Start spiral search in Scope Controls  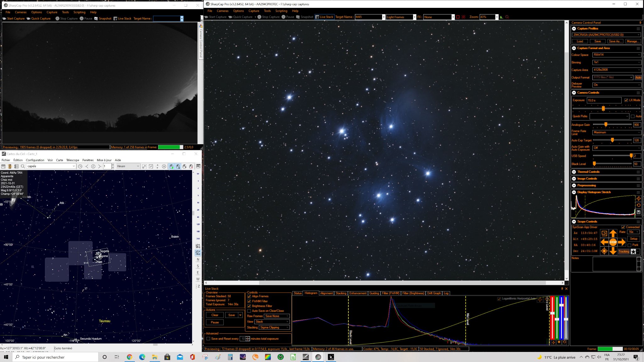[x=604, y=233]
